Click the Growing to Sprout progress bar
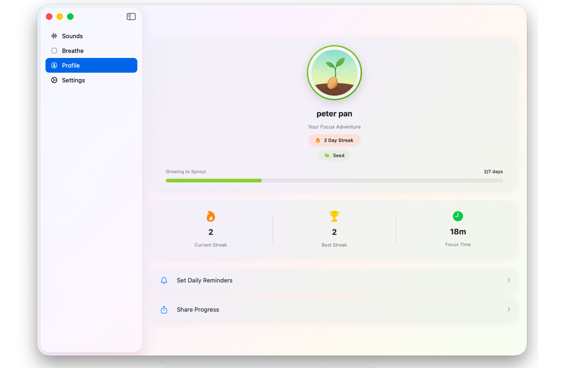 (334, 180)
